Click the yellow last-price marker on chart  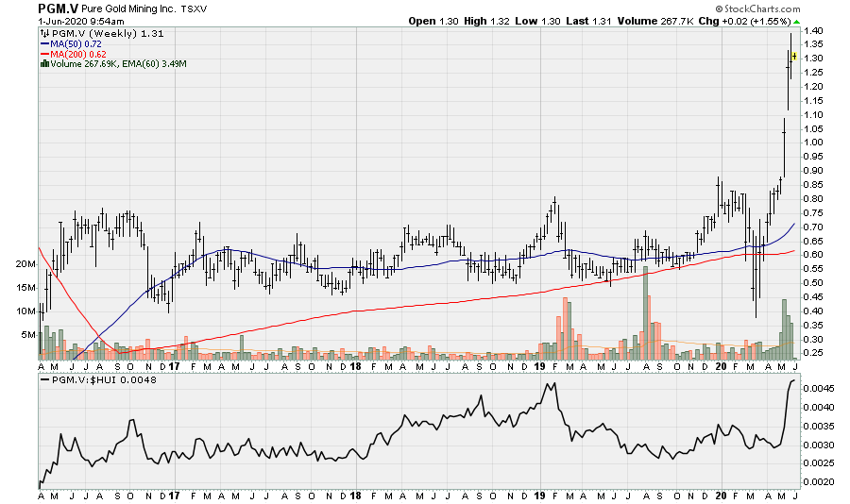click(794, 57)
